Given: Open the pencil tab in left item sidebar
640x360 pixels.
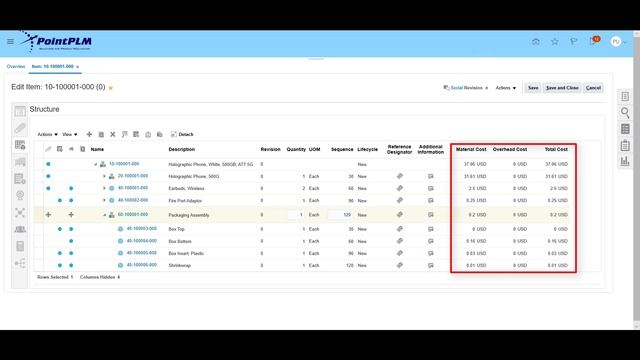Looking at the screenshot, I should click(x=20, y=128).
